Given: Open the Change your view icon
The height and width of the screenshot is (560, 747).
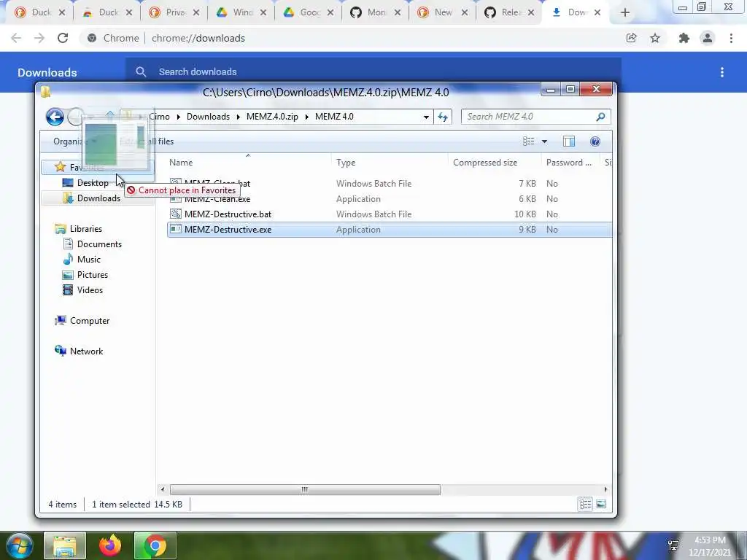Looking at the screenshot, I should tap(528, 141).
